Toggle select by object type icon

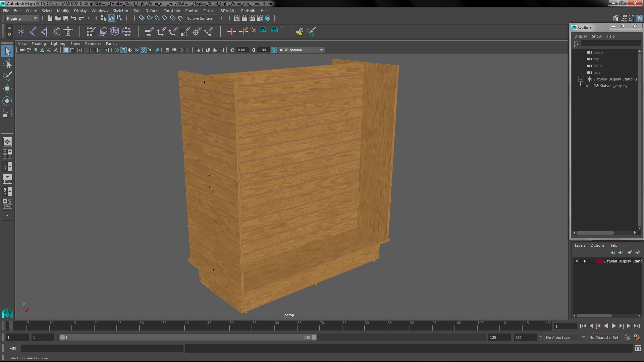[111, 18]
